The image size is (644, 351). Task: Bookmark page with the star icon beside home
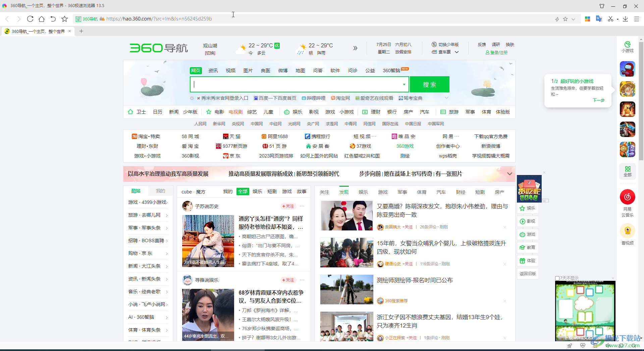click(65, 19)
